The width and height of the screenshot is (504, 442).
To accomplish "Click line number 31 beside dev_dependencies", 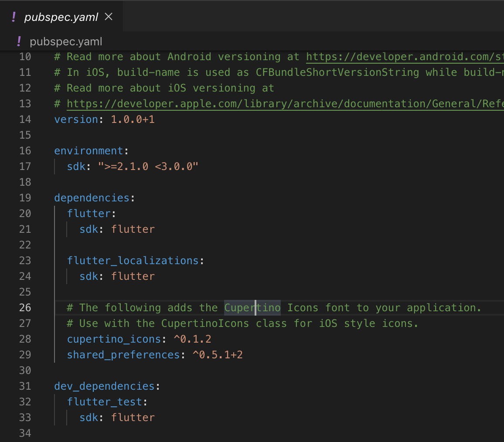I will pyautogui.click(x=25, y=386).
